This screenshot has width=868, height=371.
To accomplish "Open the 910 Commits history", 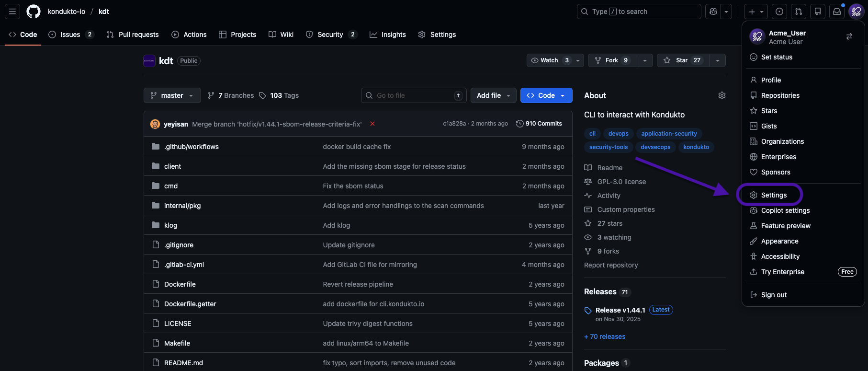I will [x=539, y=124].
